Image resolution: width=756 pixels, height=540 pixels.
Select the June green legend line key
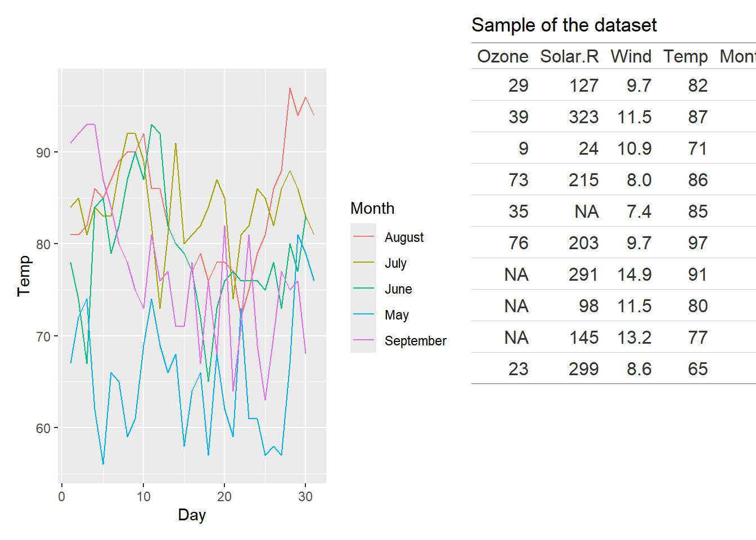pos(363,289)
